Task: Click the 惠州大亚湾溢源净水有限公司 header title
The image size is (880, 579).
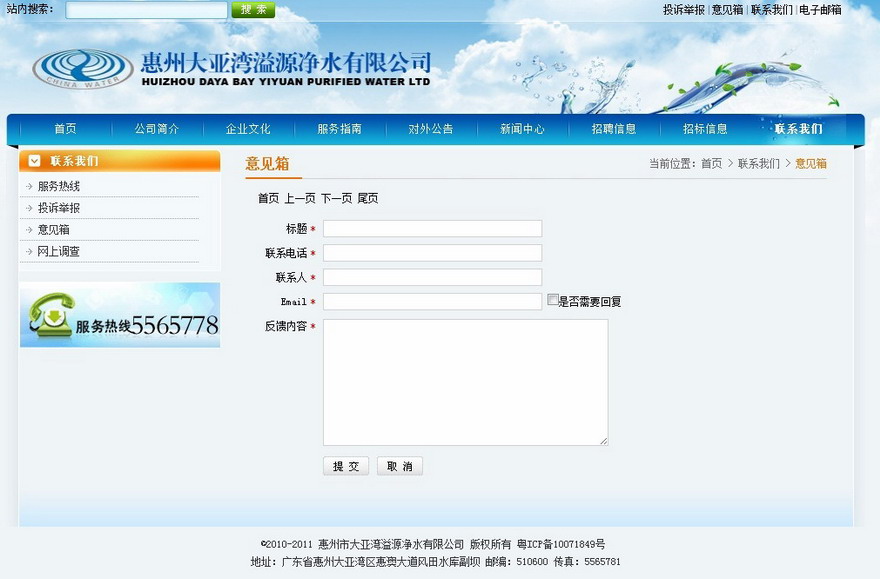Action: click(x=286, y=62)
